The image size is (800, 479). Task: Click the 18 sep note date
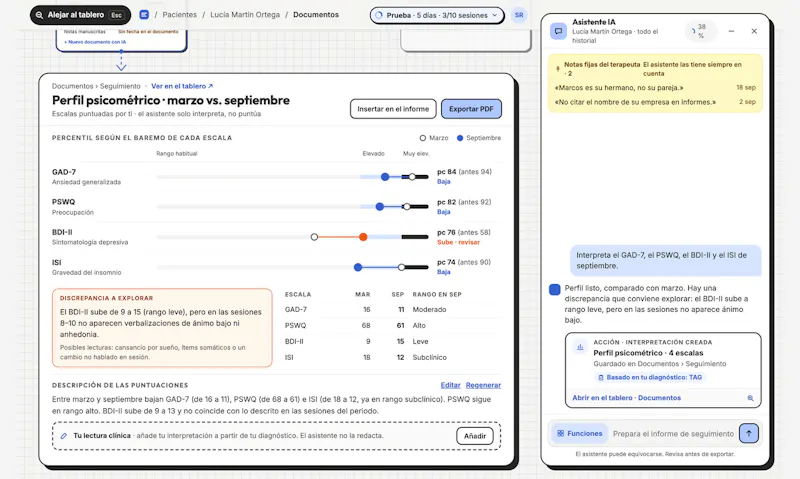746,88
